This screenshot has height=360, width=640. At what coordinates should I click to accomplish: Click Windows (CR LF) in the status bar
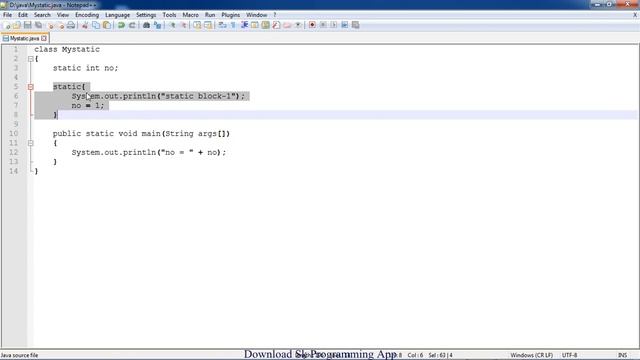[x=531, y=355]
